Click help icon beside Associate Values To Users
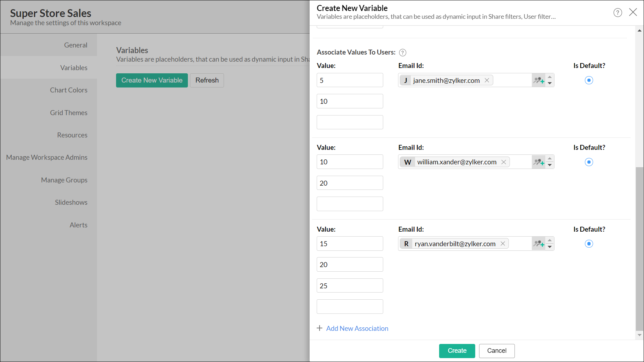Viewport: 644px width, 362px height. click(403, 53)
